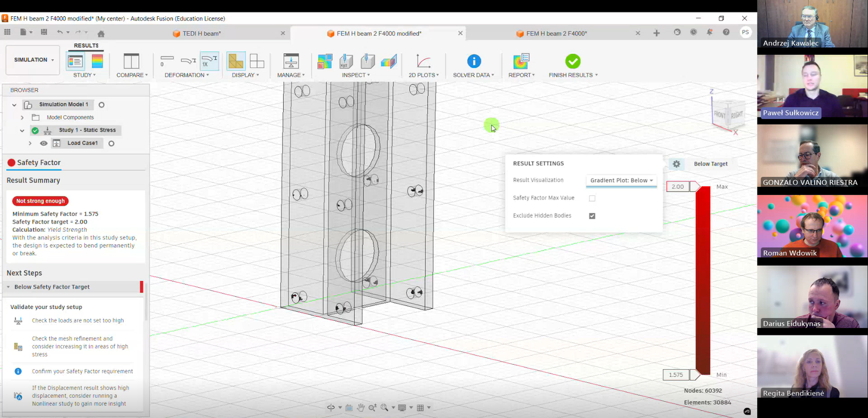Open the Simulation workspace dropdown
Image resolution: width=868 pixels, height=418 pixels.
click(34, 60)
